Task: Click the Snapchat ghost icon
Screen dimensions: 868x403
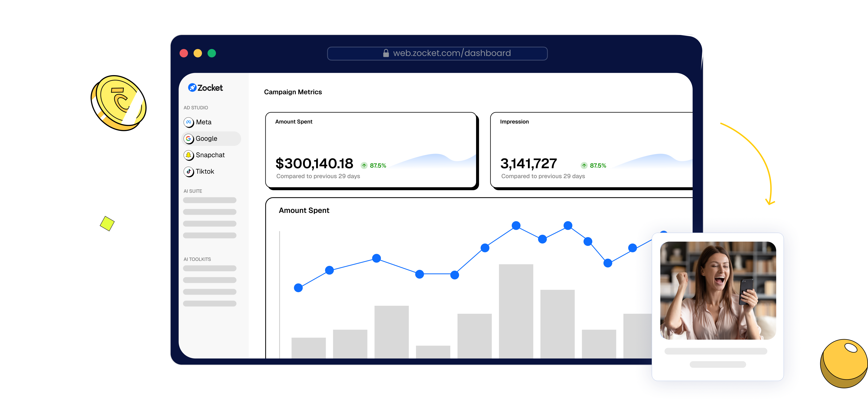Action: click(x=188, y=155)
